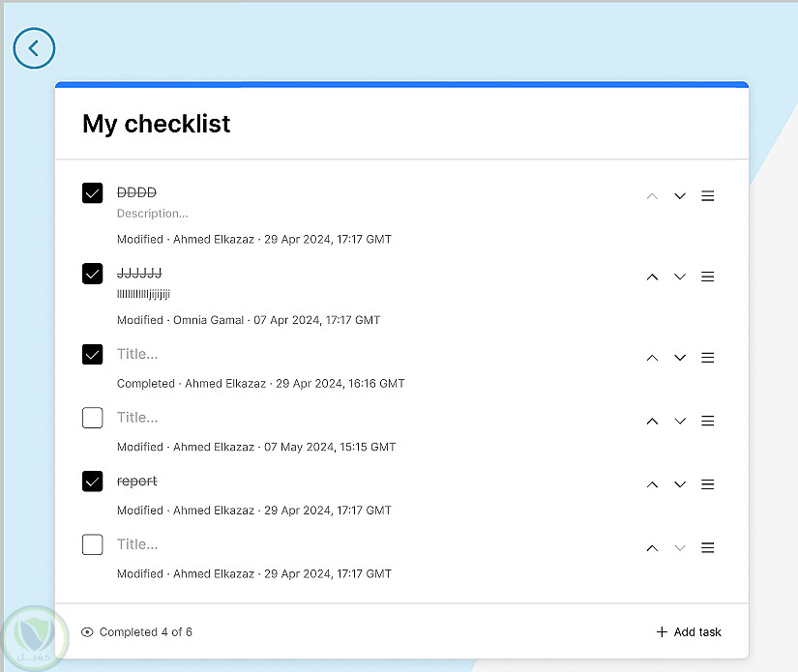Click plus icon next to Add task
The image size is (798, 672).
tap(662, 632)
